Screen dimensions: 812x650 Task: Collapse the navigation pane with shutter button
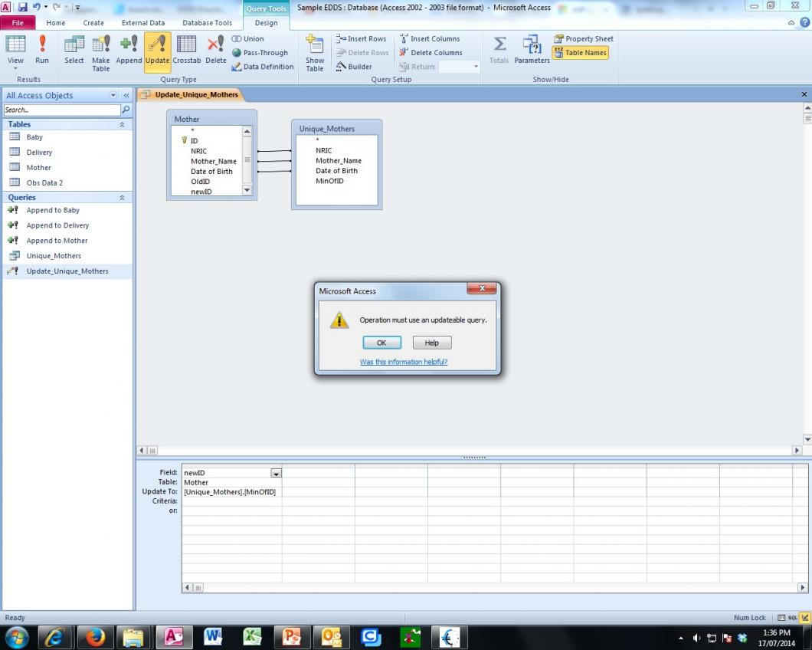[126, 95]
